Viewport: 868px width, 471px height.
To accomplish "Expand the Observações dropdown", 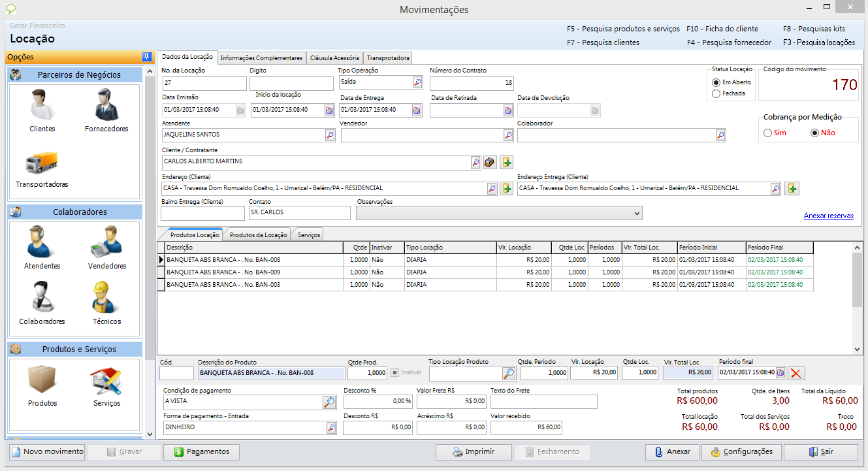I will [637, 214].
